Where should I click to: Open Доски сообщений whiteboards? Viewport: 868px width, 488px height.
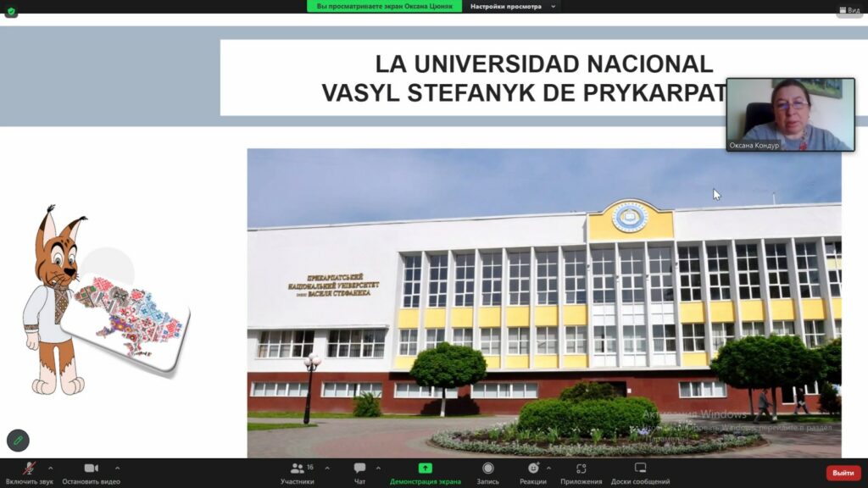pos(640,469)
